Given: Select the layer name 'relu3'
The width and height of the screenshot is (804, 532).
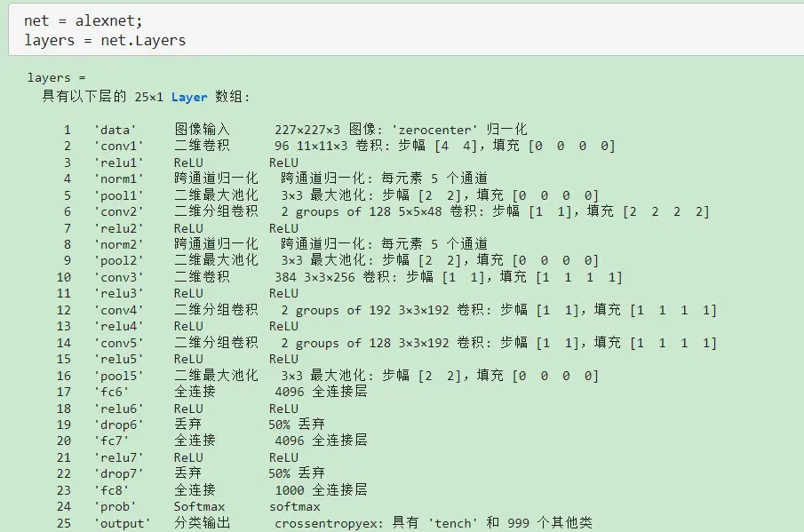Looking at the screenshot, I should [118, 294].
